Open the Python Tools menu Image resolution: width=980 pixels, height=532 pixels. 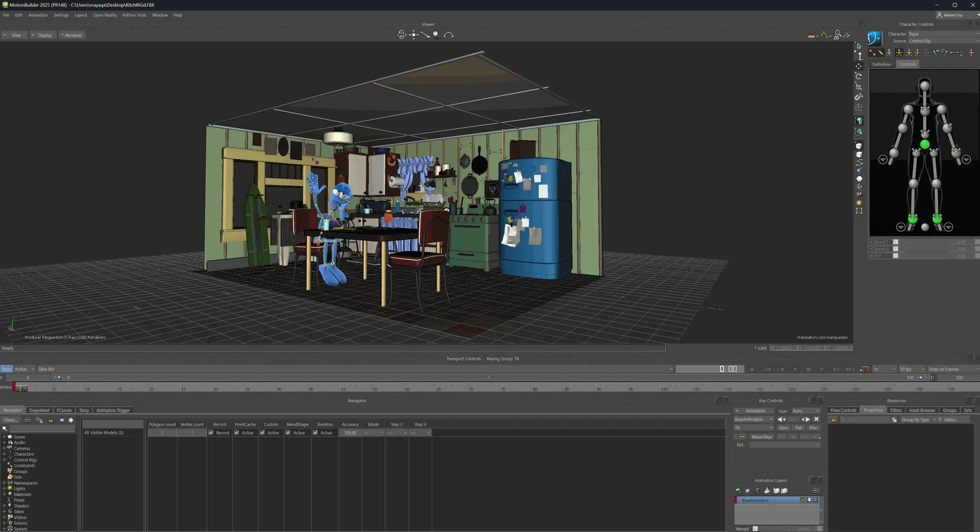pyautogui.click(x=134, y=15)
